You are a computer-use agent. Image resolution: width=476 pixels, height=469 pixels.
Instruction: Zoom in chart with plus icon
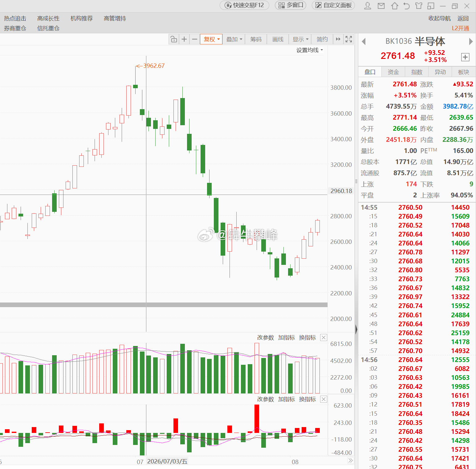coord(184,39)
